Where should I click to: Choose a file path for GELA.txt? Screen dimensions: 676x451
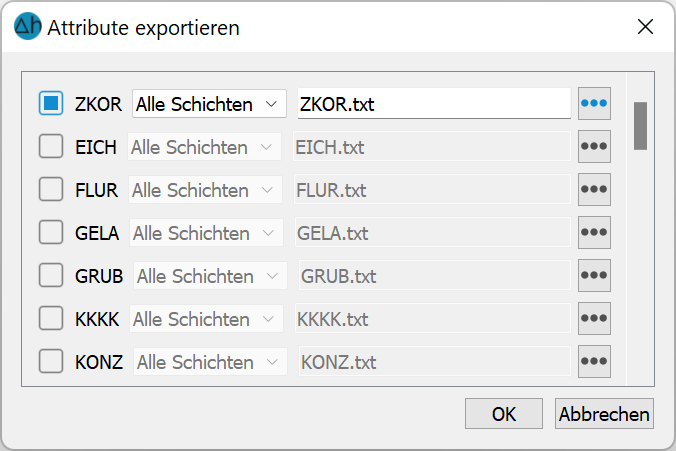click(x=594, y=233)
